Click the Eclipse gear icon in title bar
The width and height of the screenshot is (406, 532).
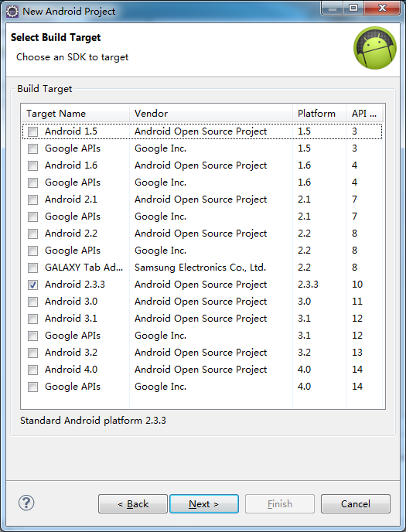tap(12, 11)
